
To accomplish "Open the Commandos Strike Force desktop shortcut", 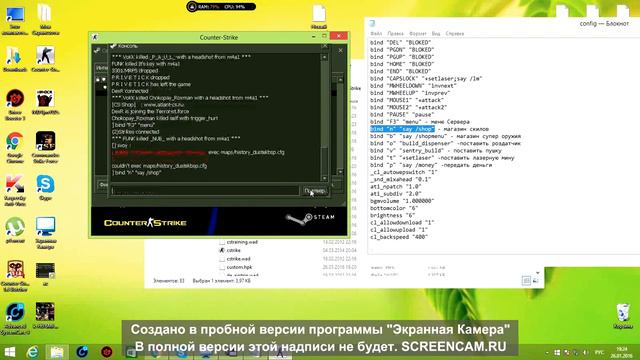I will [45, 147].
